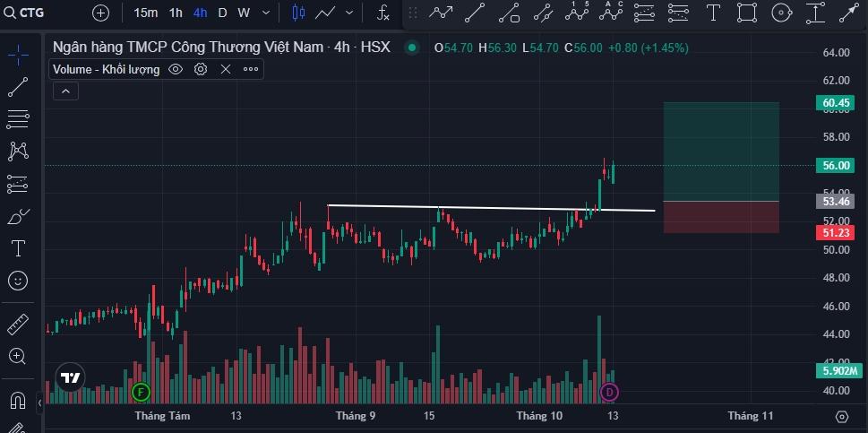Expand the timeframe dropdown arrow

coord(267,13)
